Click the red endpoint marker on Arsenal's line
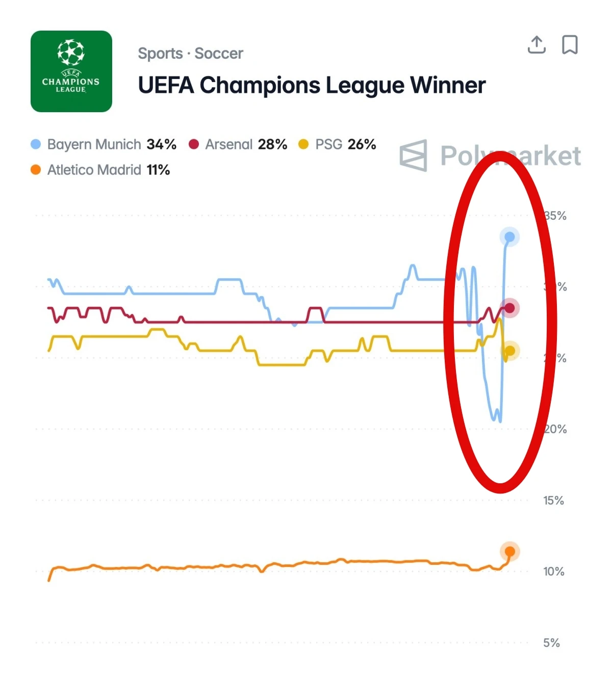Screen dimensions: 612x700 click(509, 308)
